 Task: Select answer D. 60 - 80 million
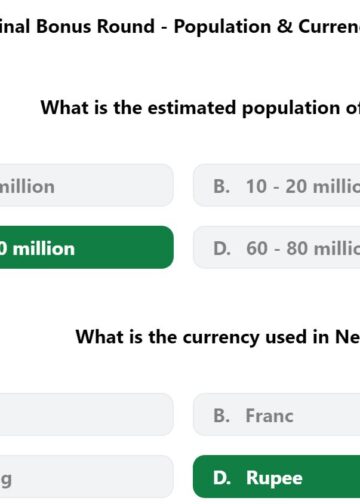click(277, 247)
